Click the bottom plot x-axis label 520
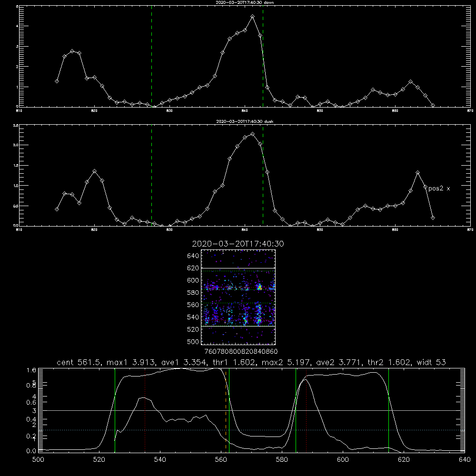Image resolution: width=476 pixels, height=476 pixels. [x=99, y=460]
